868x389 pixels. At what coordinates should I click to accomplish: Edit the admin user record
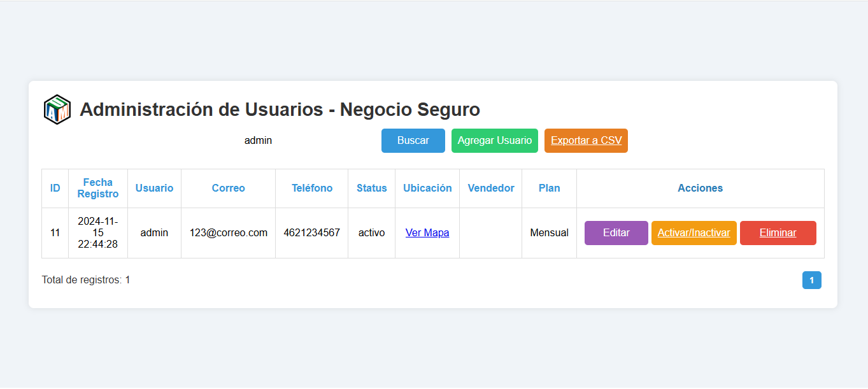tap(616, 232)
